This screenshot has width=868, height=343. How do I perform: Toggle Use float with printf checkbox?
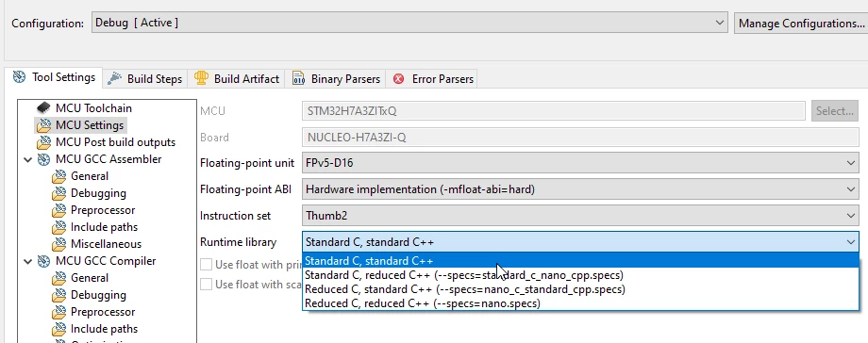[x=206, y=265]
